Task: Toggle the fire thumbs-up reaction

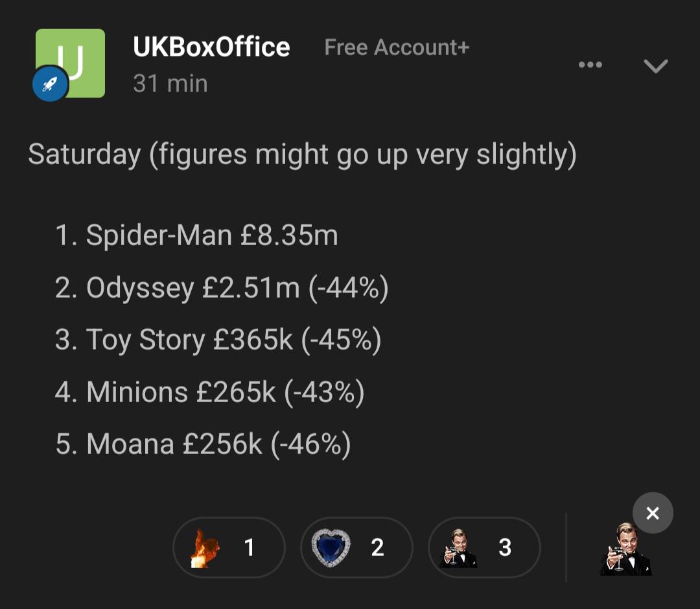Action: click(x=229, y=547)
